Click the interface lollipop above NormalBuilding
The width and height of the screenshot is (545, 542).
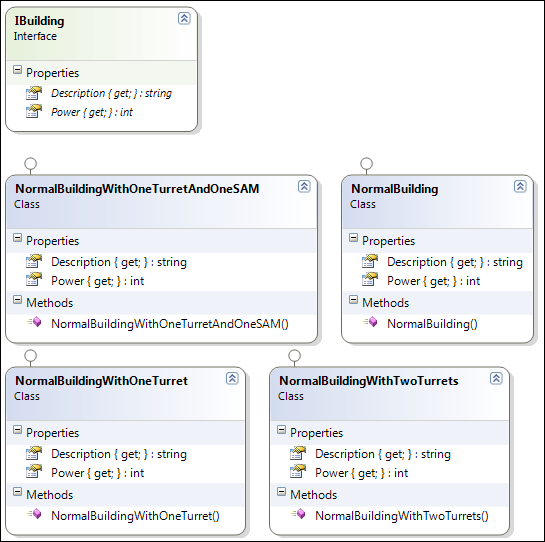(366, 163)
